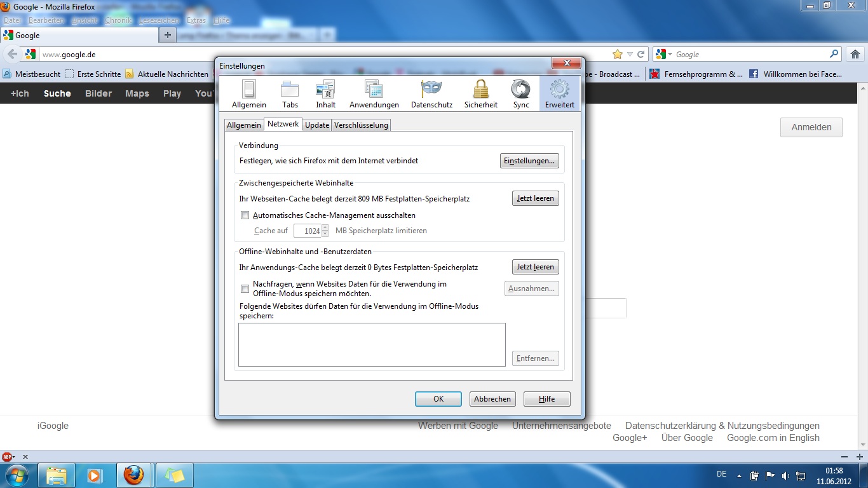
Task: Open a new tab with the plus button
Action: tap(167, 35)
